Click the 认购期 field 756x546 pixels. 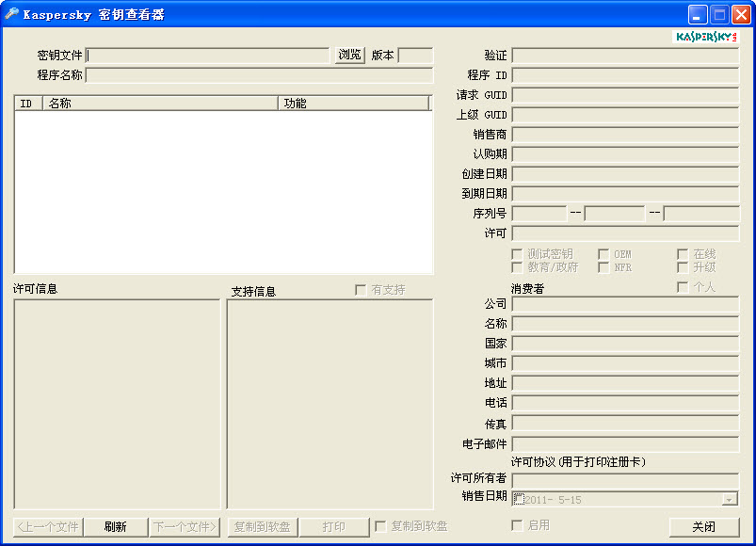point(625,154)
